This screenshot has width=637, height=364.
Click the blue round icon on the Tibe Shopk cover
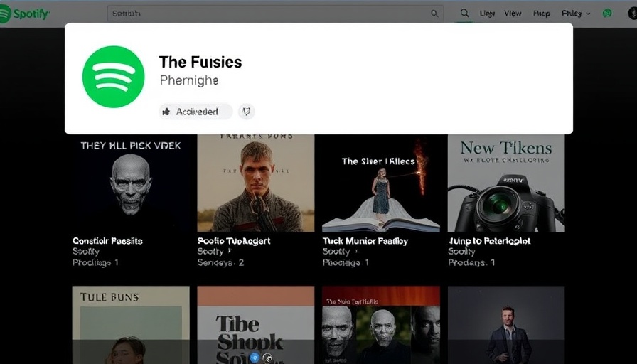click(x=255, y=358)
